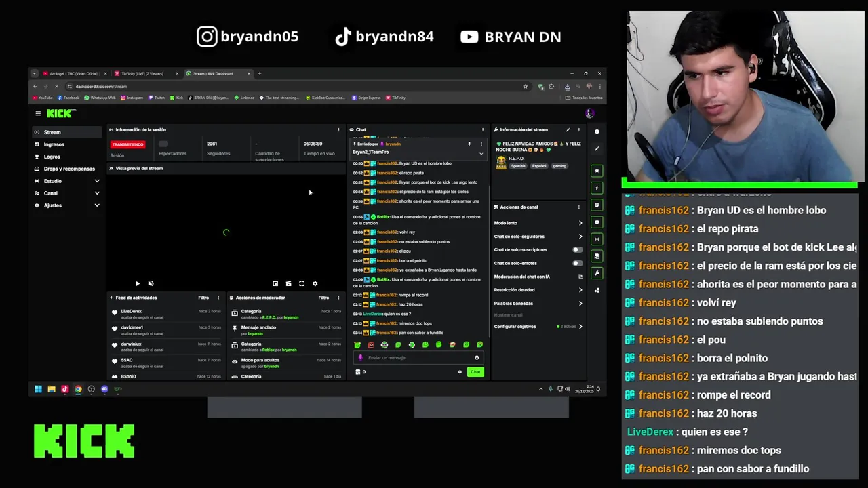Toggle the chat widget in right rail
This screenshot has height=488, width=868.
coord(597,222)
